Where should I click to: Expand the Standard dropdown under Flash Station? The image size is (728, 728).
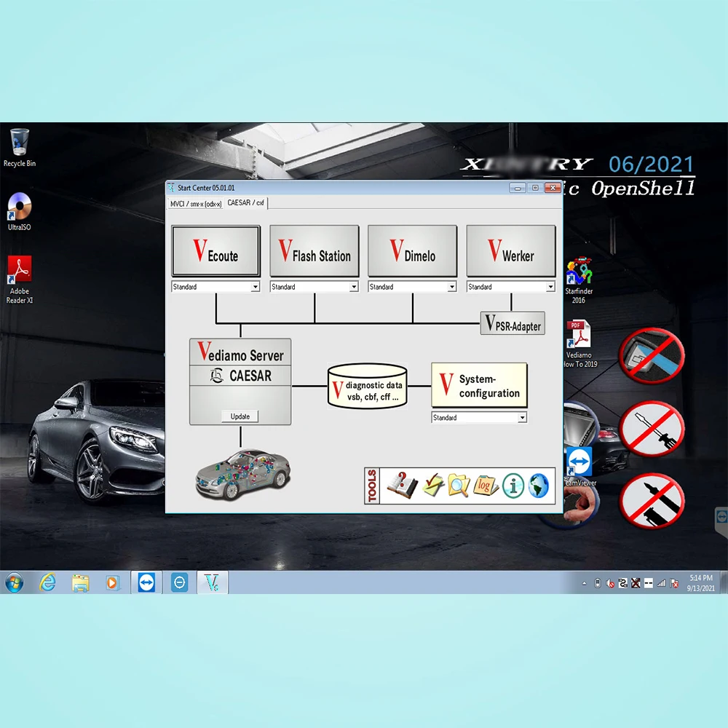click(x=354, y=287)
